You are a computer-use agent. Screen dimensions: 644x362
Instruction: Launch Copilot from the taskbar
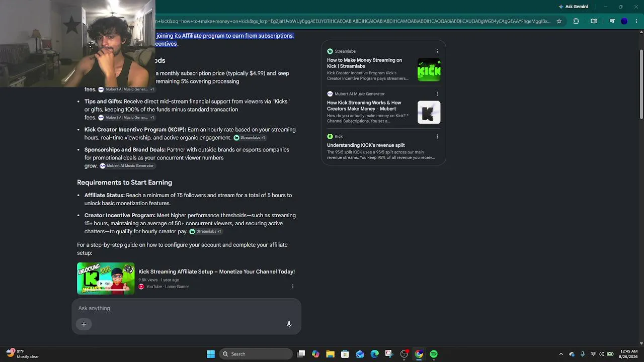(315, 354)
